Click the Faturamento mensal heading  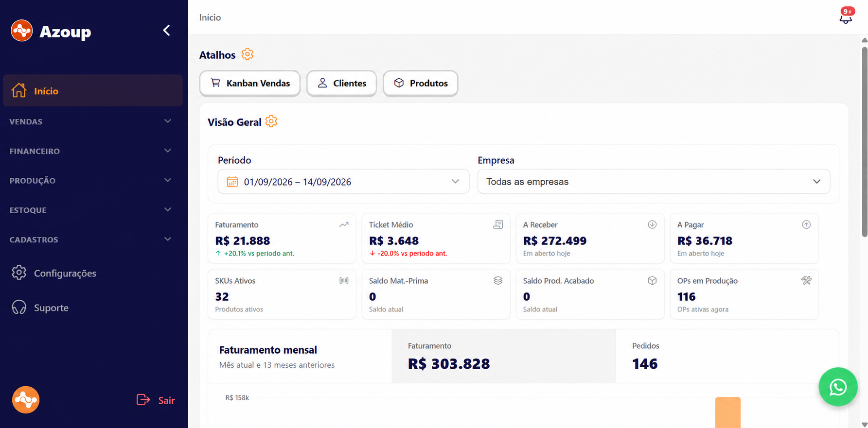pyautogui.click(x=268, y=350)
